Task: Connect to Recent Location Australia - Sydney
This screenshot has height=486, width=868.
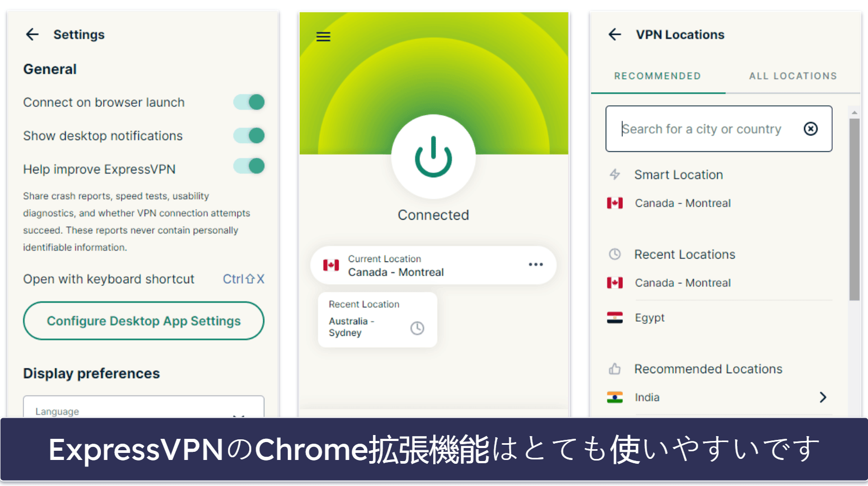Action: coord(377,320)
